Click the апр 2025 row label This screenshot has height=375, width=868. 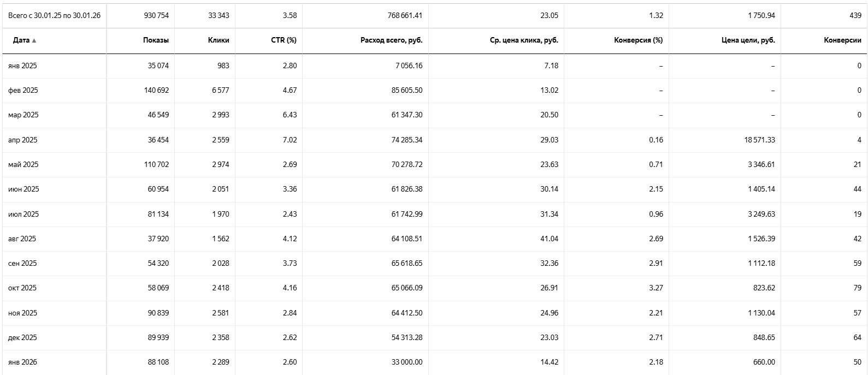click(22, 140)
